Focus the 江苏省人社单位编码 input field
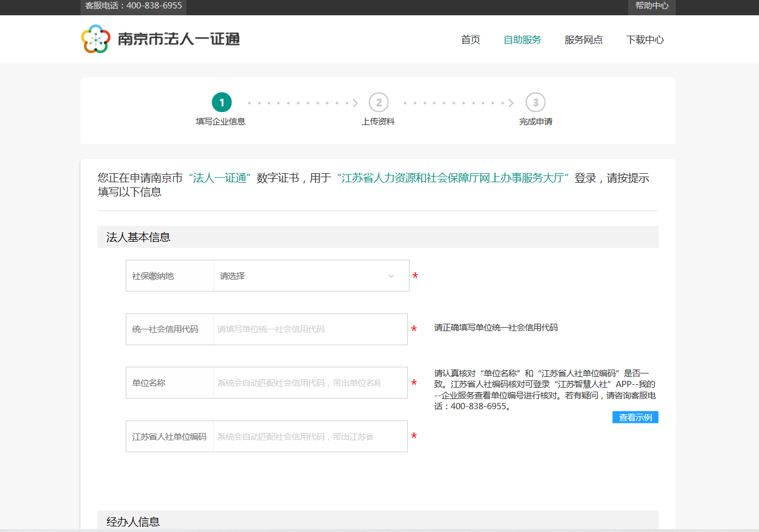Screen dimensions: 759x532 coord(309,437)
